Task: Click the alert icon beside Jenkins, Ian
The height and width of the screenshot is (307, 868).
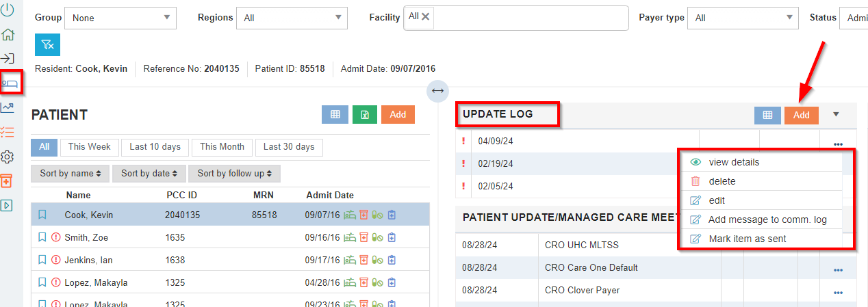Action: 56,260
